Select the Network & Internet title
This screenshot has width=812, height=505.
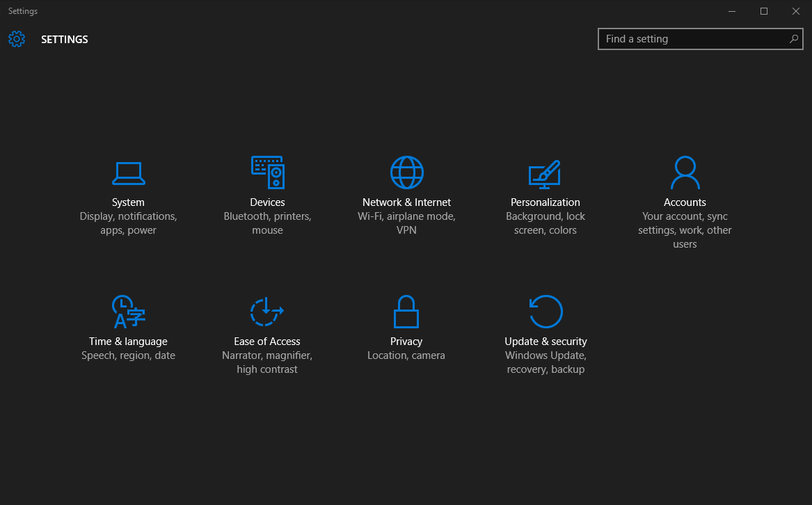[406, 202]
